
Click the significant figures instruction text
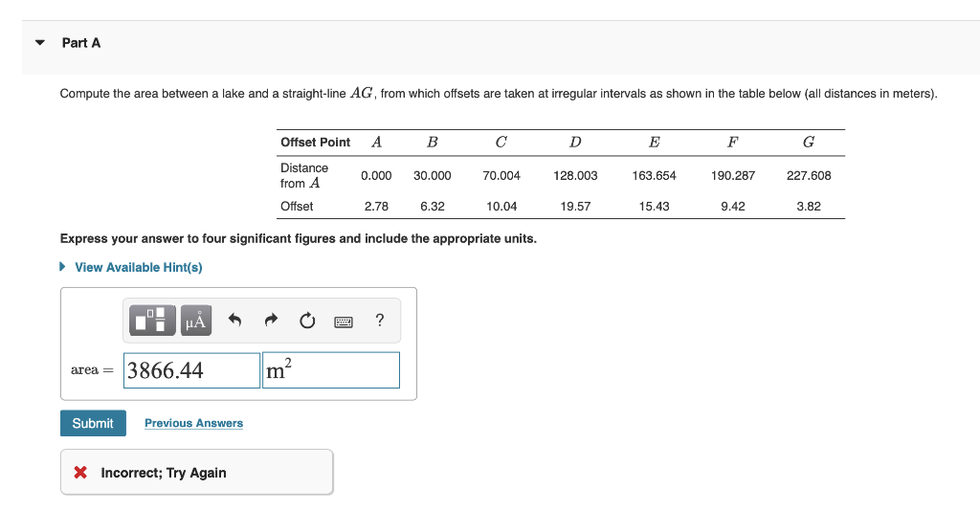(299, 238)
